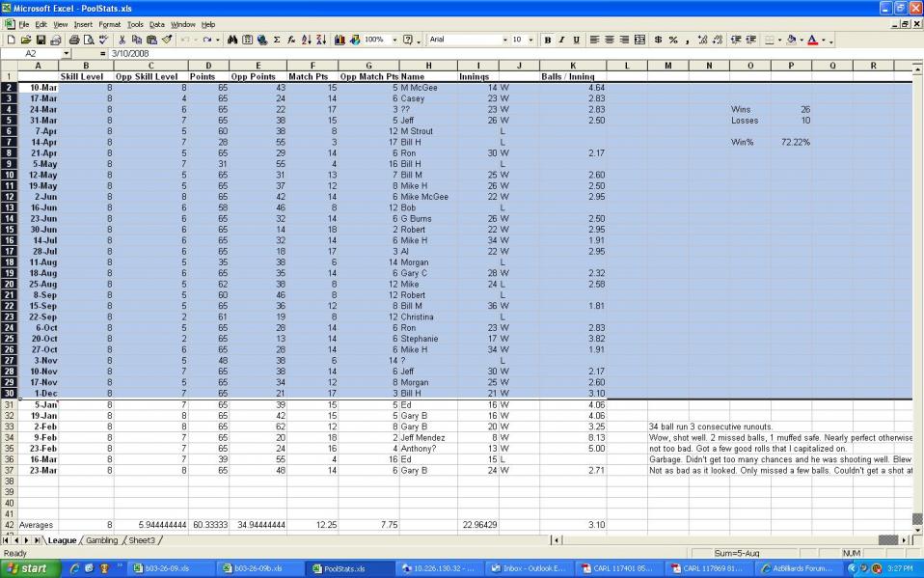Viewport: 924px width, 578px height.
Task: Apply Currency Style with dollar icon
Action: pyautogui.click(x=658, y=40)
